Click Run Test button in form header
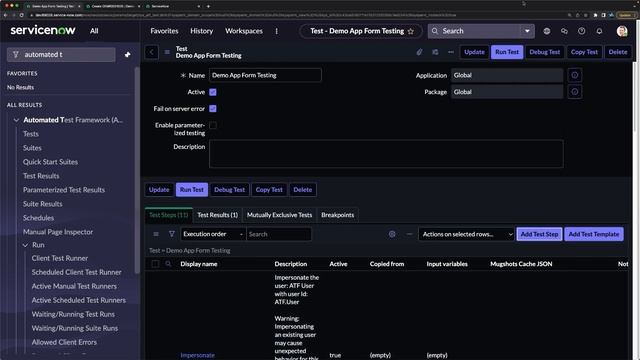This screenshot has width=640, height=360. click(507, 52)
